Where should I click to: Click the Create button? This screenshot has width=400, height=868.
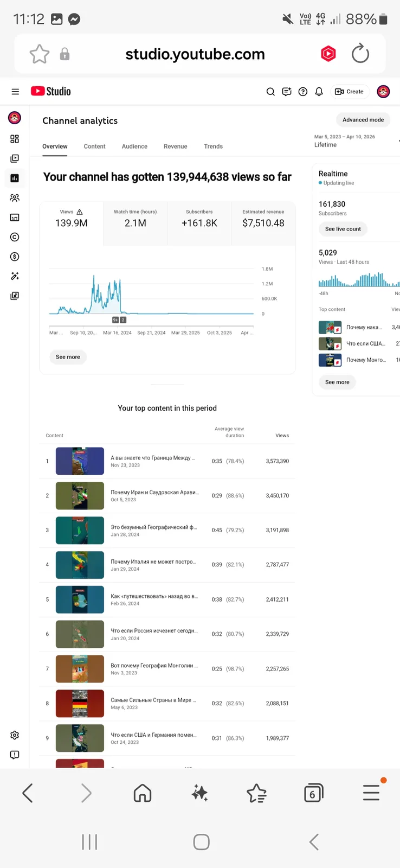350,92
